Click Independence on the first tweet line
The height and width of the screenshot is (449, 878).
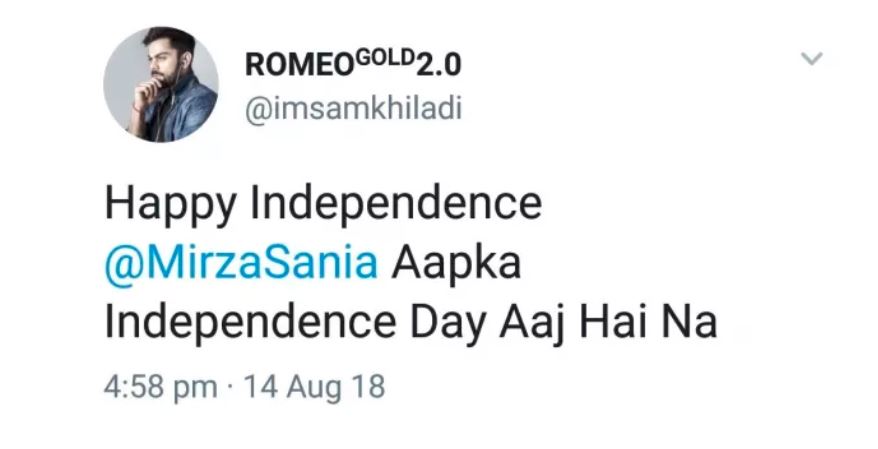(395, 204)
